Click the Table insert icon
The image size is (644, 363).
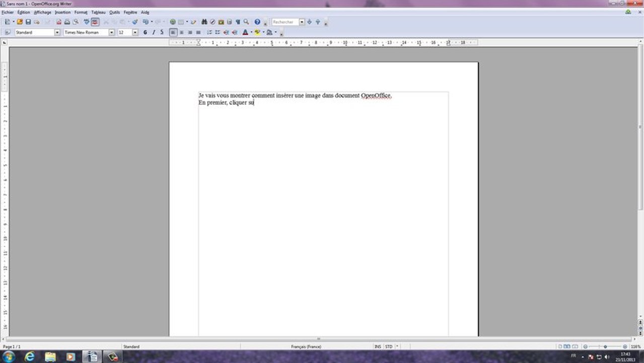click(181, 22)
